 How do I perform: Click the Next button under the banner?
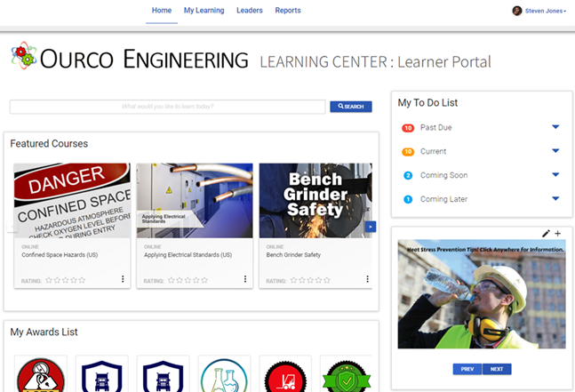(497, 369)
